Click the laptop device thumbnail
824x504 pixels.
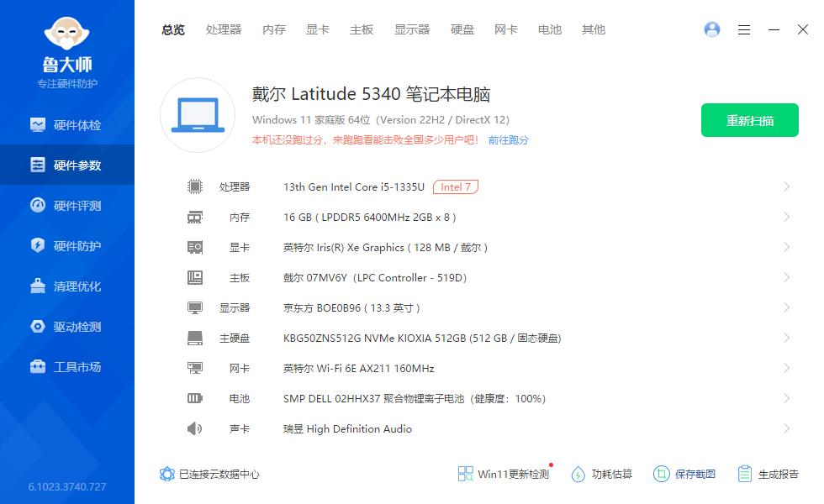click(x=198, y=115)
